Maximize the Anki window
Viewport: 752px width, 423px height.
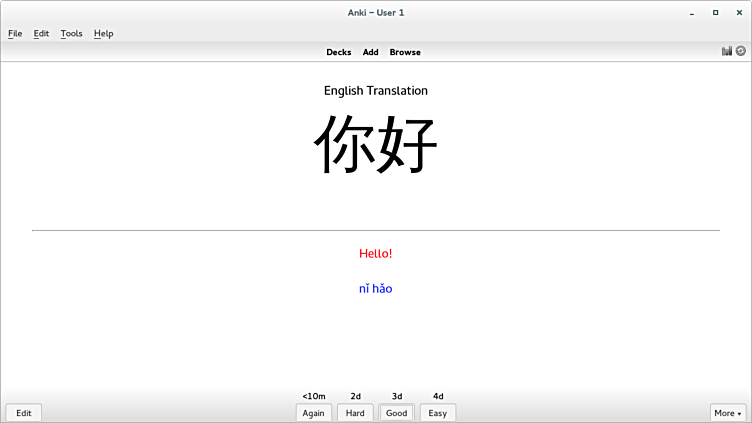(715, 12)
